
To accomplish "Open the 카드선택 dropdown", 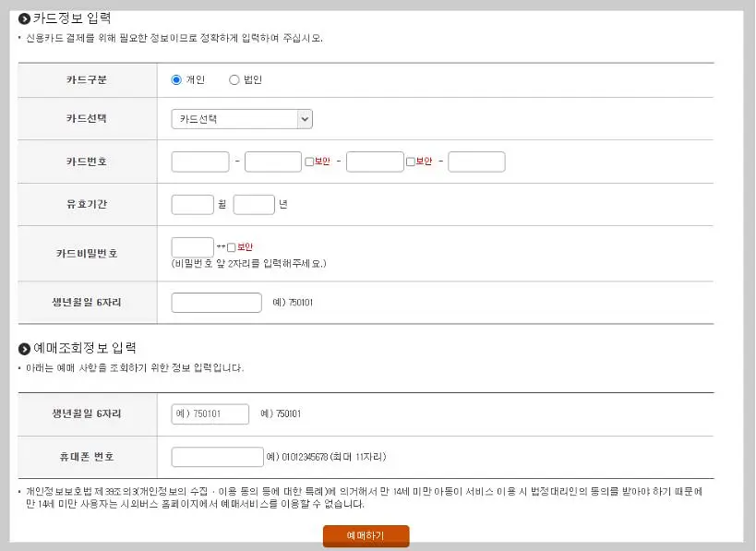I will [x=242, y=119].
